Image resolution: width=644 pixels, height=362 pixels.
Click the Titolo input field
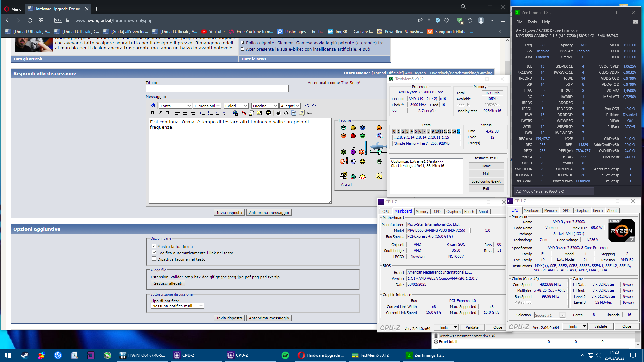(x=217, y=88)
